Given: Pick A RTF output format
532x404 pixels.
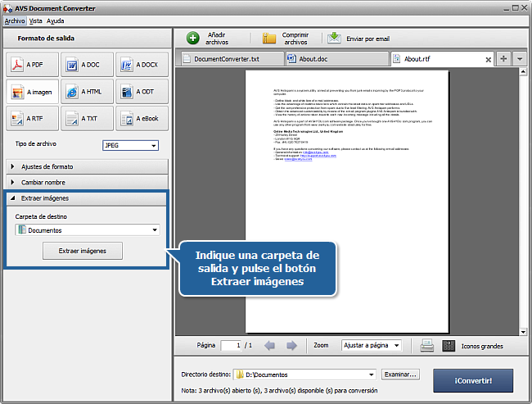Looking at the screenshot, I should [32, 119].
